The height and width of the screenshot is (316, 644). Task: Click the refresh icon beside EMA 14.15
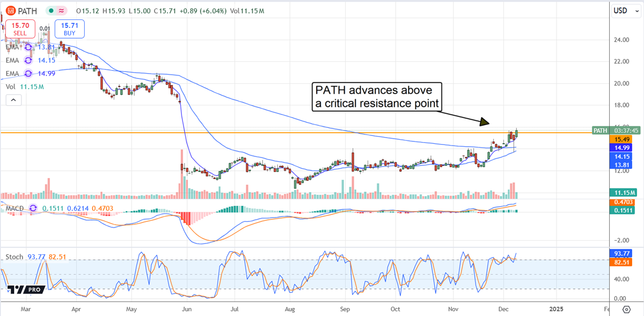(28, 60)
